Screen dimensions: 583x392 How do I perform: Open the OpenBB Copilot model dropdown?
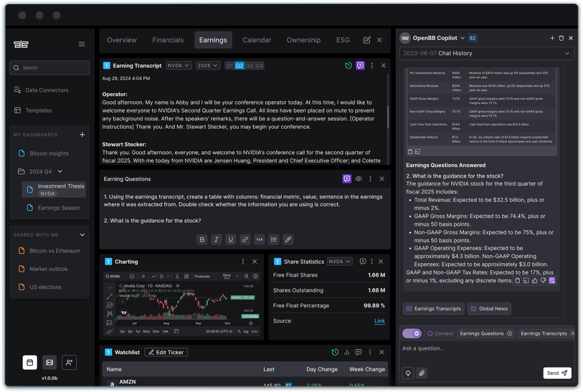[463, 38]
